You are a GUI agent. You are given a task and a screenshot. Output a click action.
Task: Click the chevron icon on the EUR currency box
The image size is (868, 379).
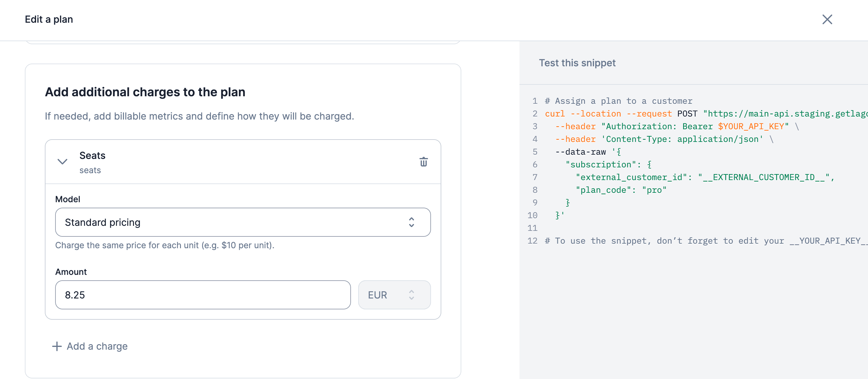pyautogui.click(x=412, y=295)
